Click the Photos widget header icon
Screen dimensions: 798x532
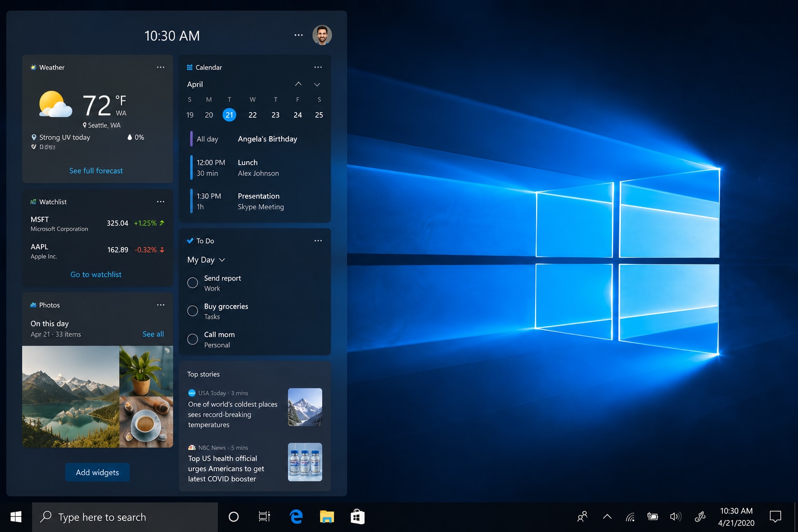[x=33, y=305]
